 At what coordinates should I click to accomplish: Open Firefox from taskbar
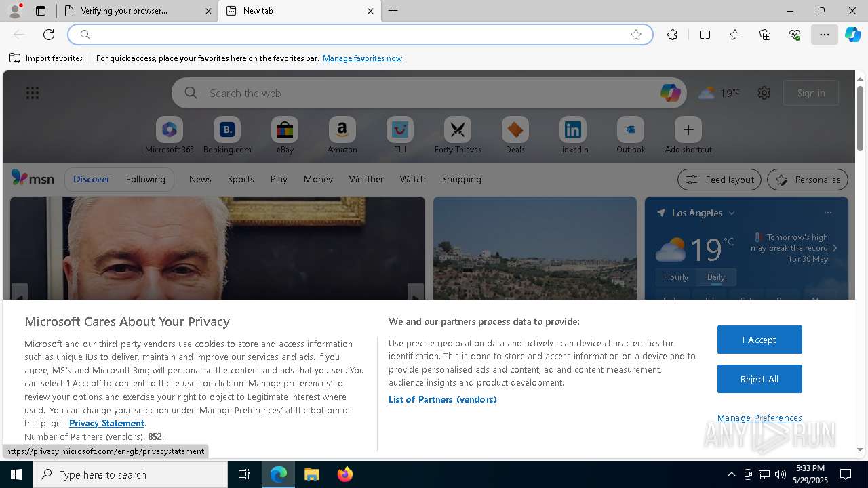tap(345, 474)
